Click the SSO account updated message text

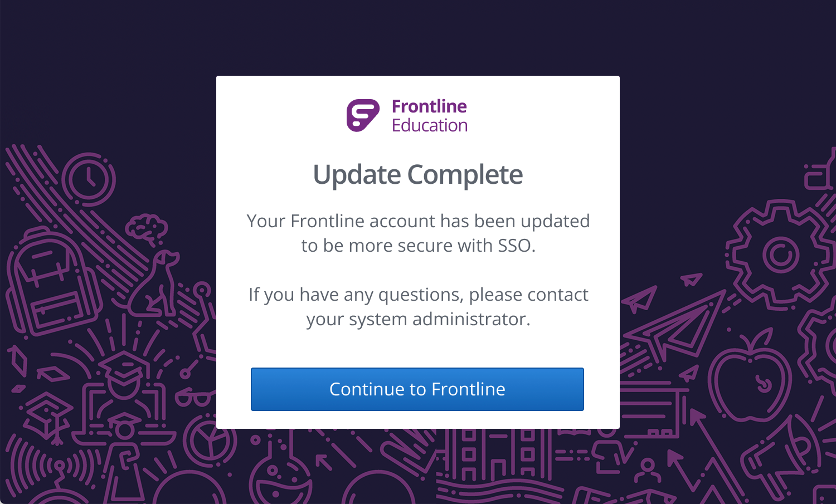pyautogui.click(x=418, y=233)
